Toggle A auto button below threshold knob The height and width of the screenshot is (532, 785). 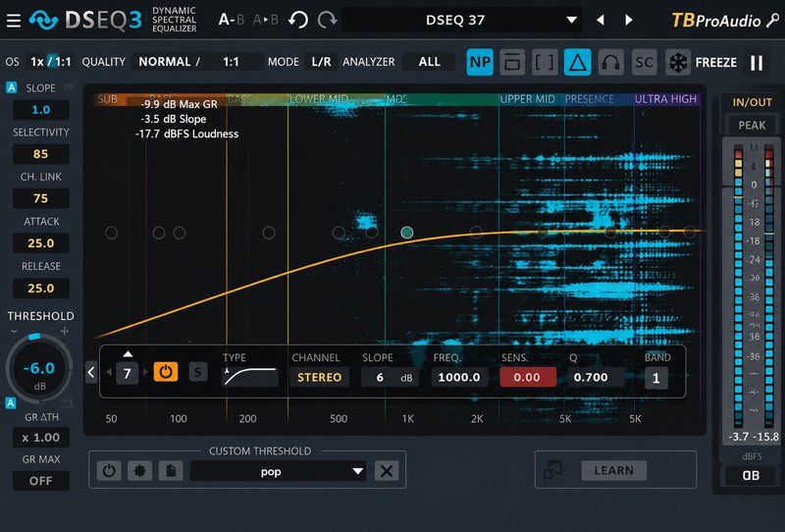11,402
